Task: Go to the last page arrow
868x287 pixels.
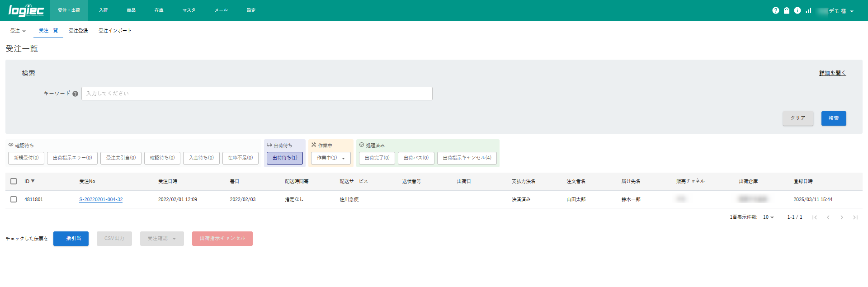Action: [x=855, y=217]
